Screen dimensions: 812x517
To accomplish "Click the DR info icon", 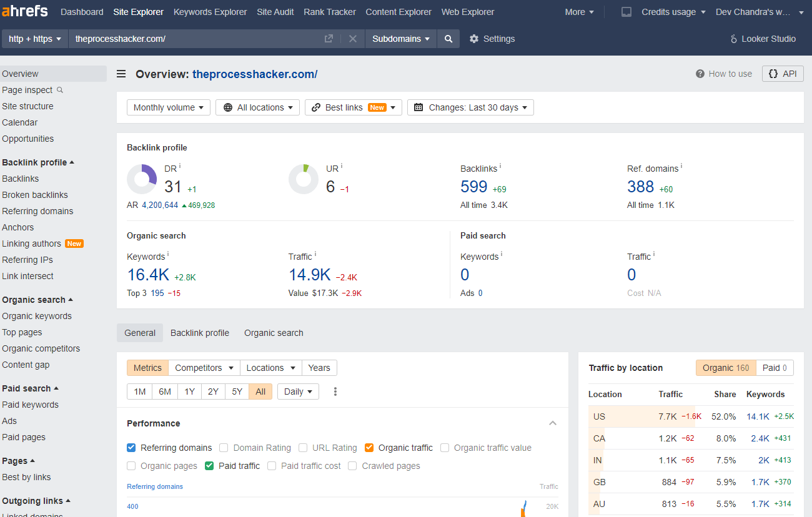I will (180, 167).
